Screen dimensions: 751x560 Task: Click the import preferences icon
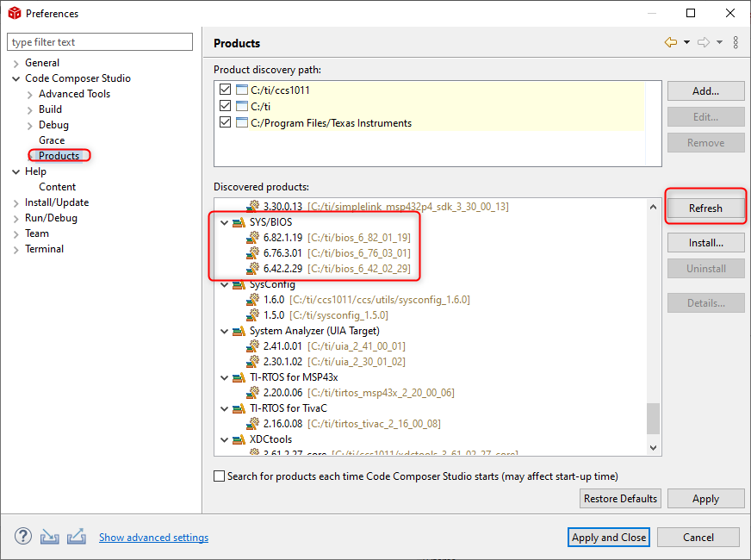(50, 536)
